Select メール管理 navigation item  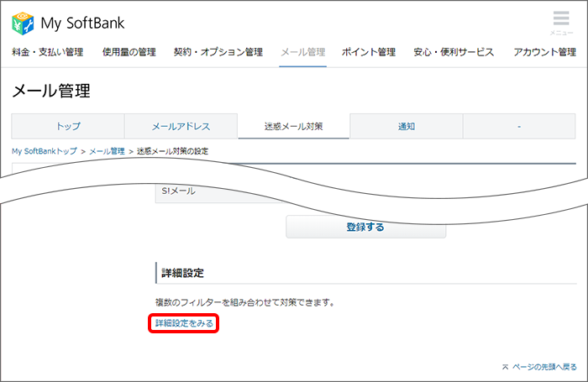click(303, 52)
